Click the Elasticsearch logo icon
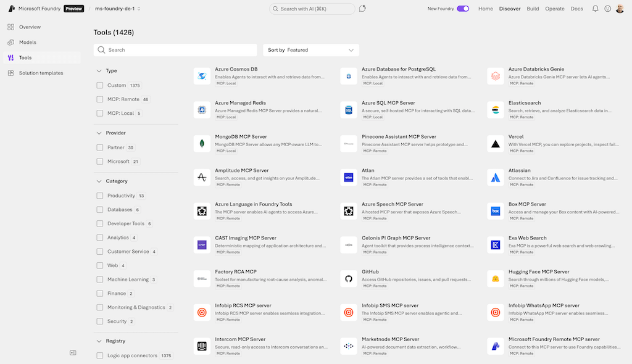Screen dimensions: 632x364 (x=495, y=110)
